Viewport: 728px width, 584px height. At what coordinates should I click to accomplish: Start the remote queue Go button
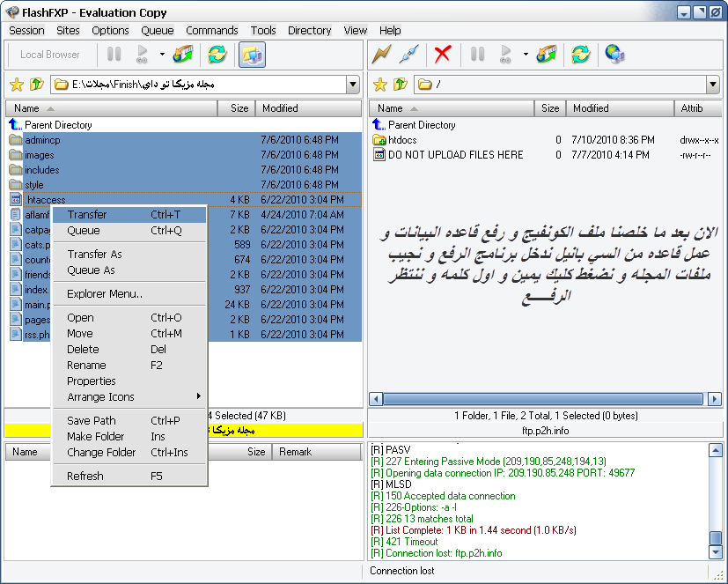pyautogui.click(x=505, y=55)
